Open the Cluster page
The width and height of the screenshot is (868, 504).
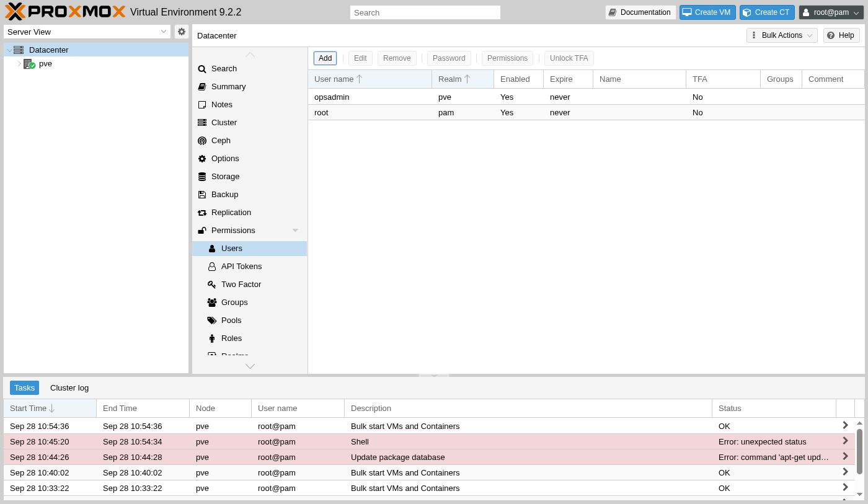(x=249, y=123)
